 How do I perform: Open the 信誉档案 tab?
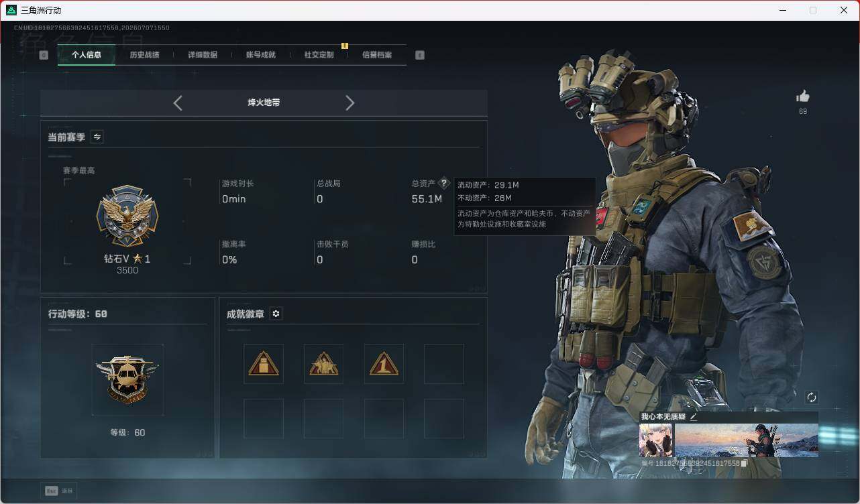[x=377, y=55]
